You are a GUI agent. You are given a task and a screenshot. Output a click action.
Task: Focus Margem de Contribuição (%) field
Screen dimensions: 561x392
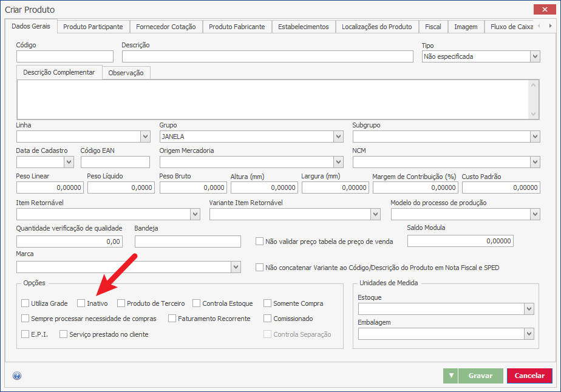[x=415, y=188]
